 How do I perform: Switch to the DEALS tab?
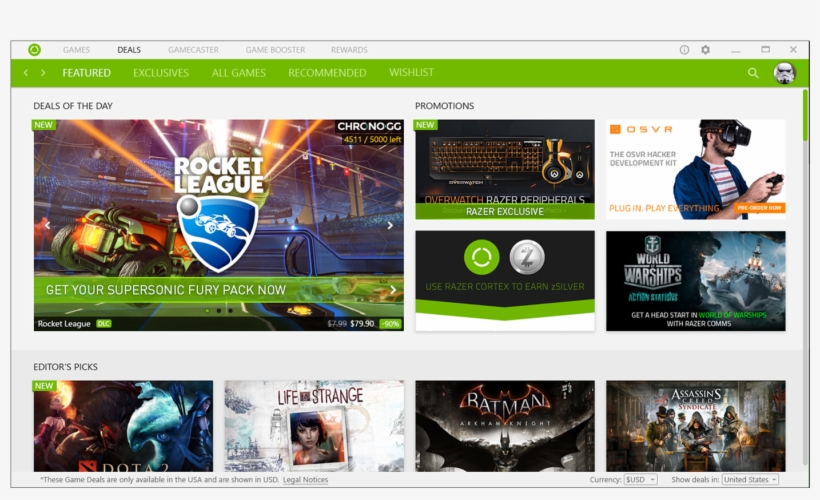pos(129,50)
